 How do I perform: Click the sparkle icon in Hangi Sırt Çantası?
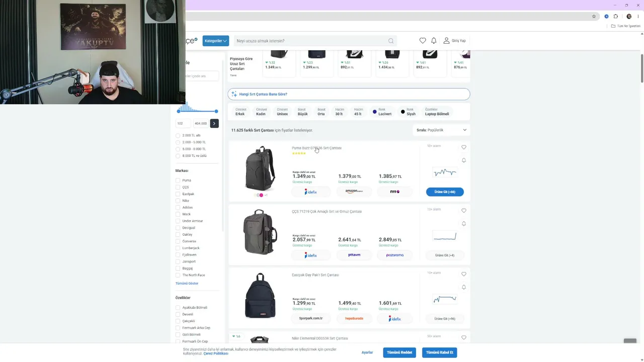[x=234, y=94]
